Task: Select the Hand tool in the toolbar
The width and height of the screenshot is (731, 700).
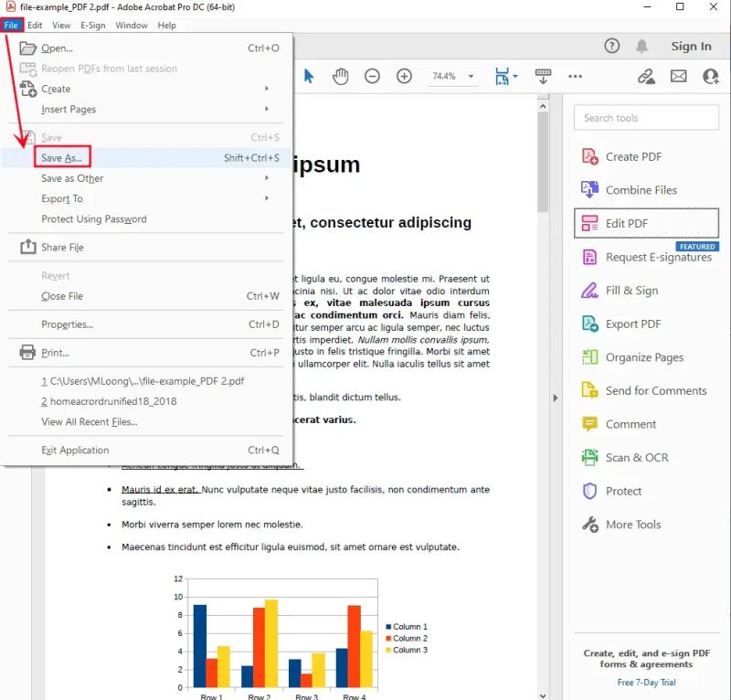Action: (341, 77)
